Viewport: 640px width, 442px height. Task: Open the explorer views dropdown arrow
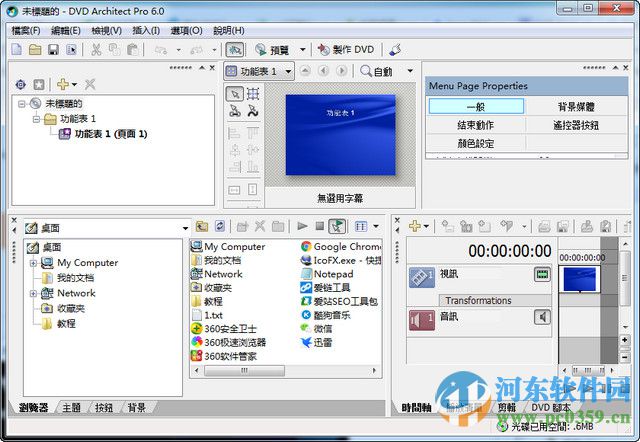[376, 226]
